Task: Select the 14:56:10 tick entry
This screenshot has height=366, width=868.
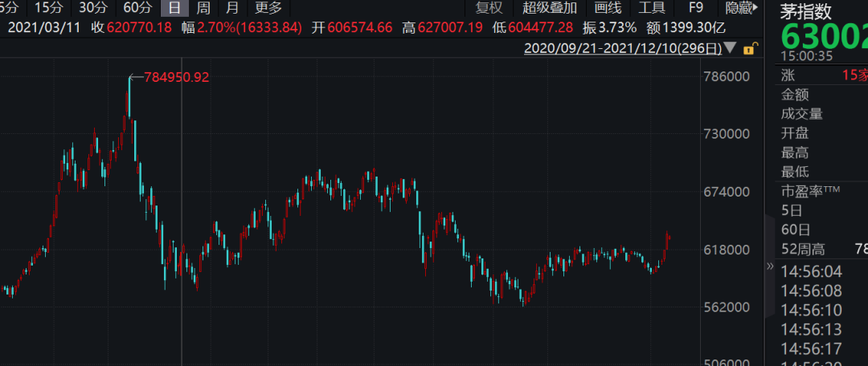Action: [x=811, y=310]
